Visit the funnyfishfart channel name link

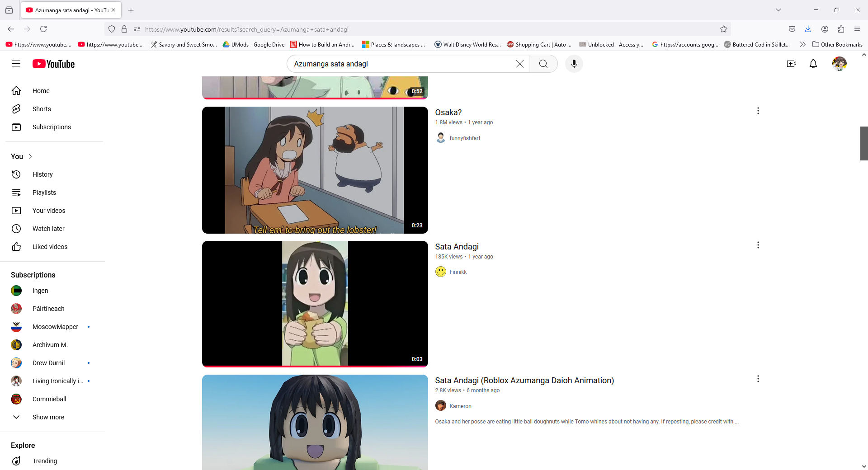point(465,138)
